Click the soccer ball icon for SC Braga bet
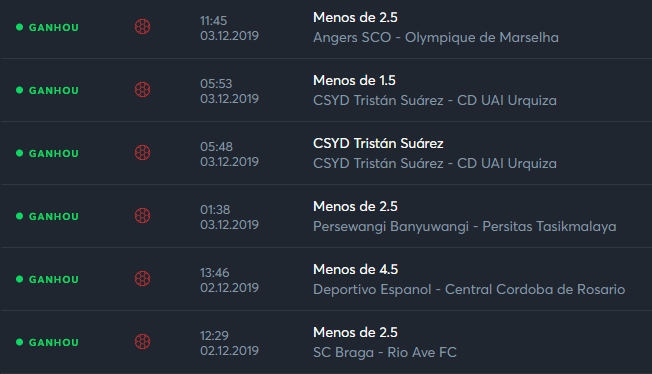This screenshot has width=652, height=374. click(x=142, y=342)
